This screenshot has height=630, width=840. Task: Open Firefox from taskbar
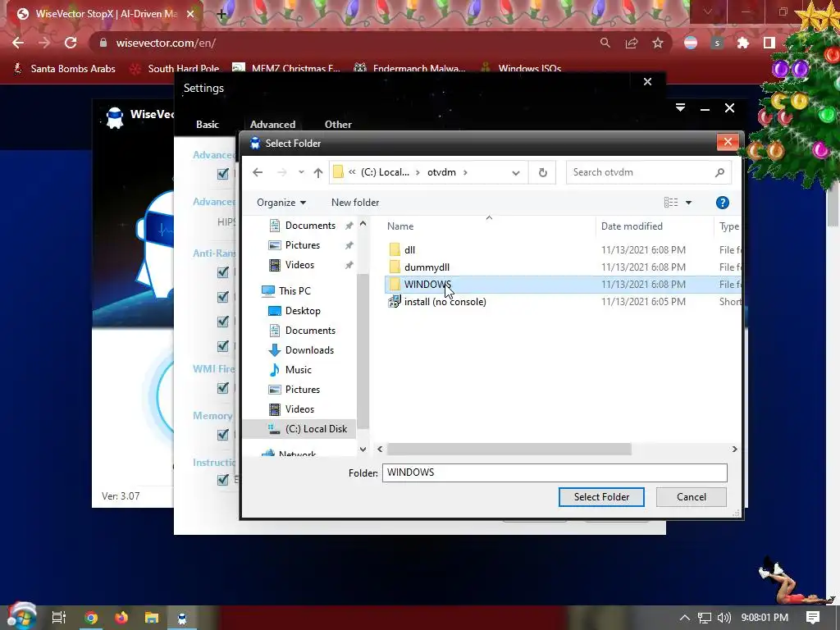click(121, 618)
